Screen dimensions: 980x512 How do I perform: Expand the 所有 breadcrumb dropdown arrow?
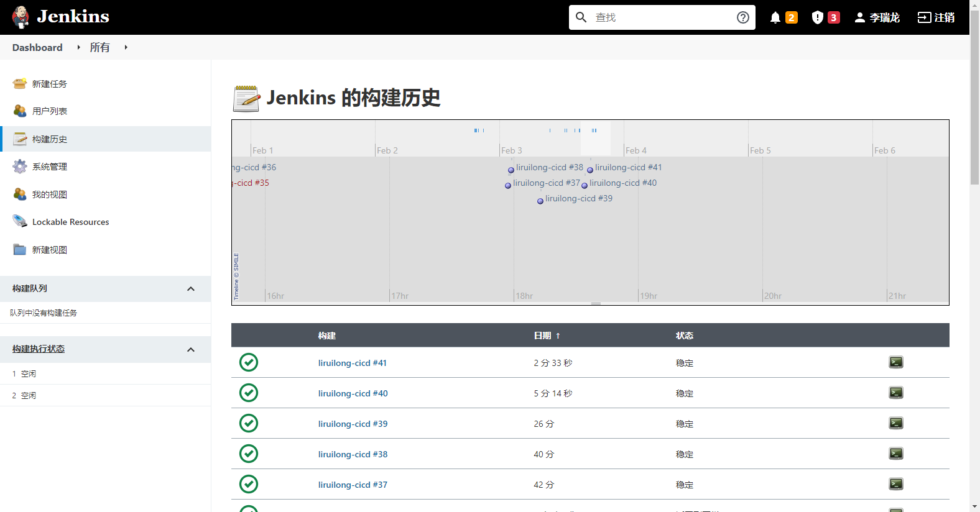[x=126, y=47]
